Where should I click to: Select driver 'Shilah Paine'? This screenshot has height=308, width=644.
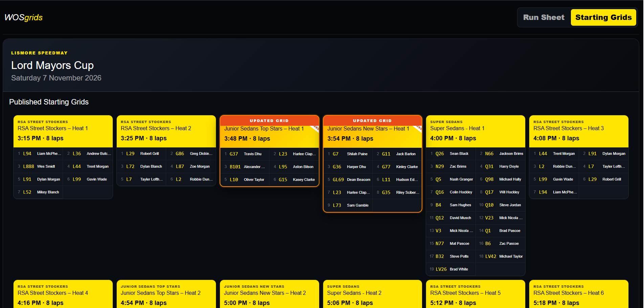coord(357,154)
